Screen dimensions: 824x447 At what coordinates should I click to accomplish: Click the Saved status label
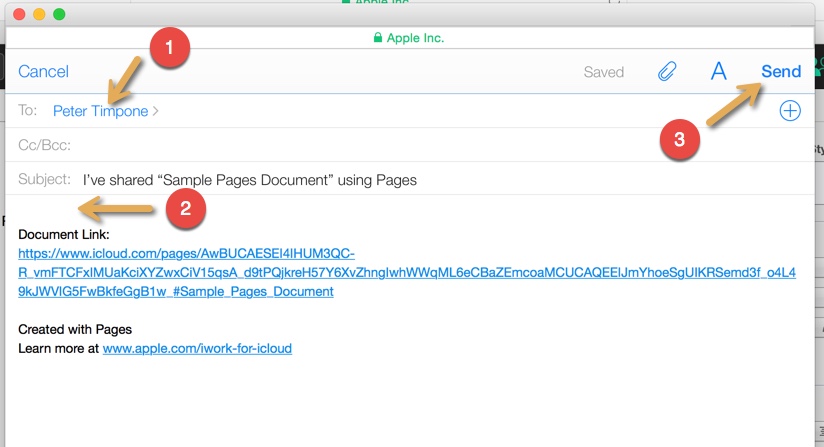point(603,72)
